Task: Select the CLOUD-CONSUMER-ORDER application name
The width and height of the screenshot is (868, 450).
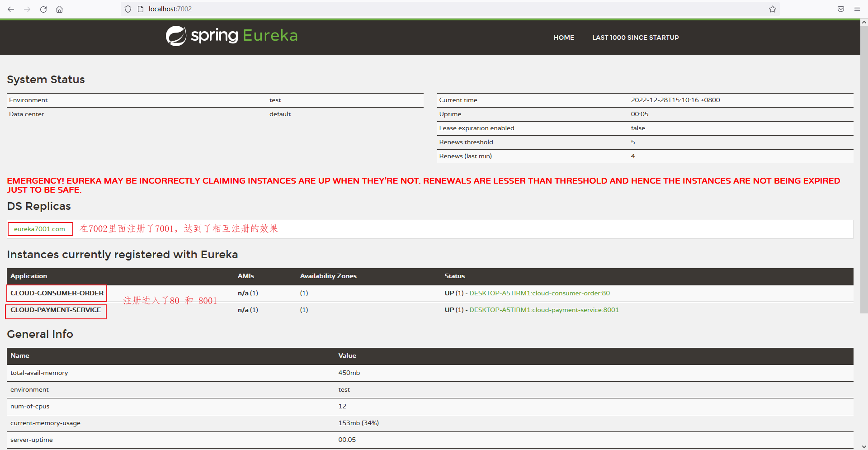Action: click(57, 293)
